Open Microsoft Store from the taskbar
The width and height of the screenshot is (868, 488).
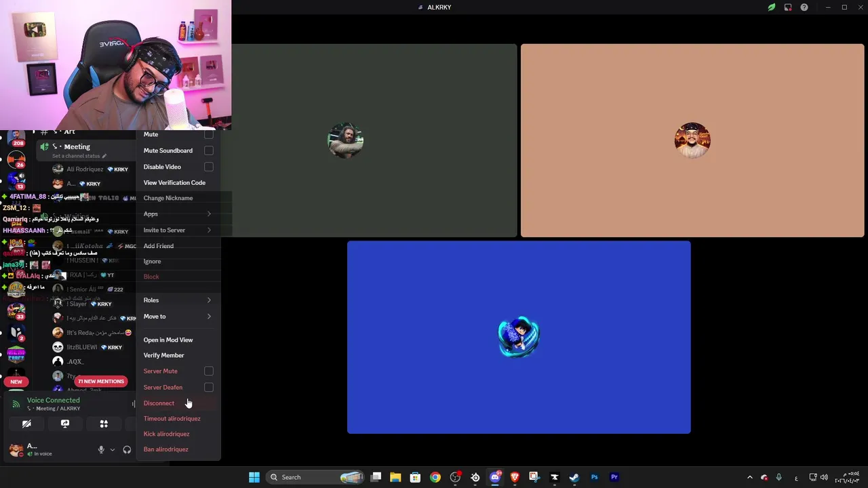point(415,477)
